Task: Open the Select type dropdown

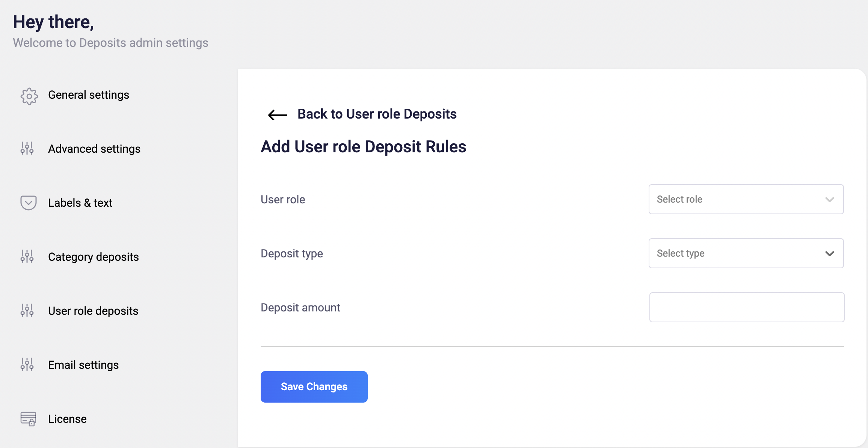Action: click(746, 253)
